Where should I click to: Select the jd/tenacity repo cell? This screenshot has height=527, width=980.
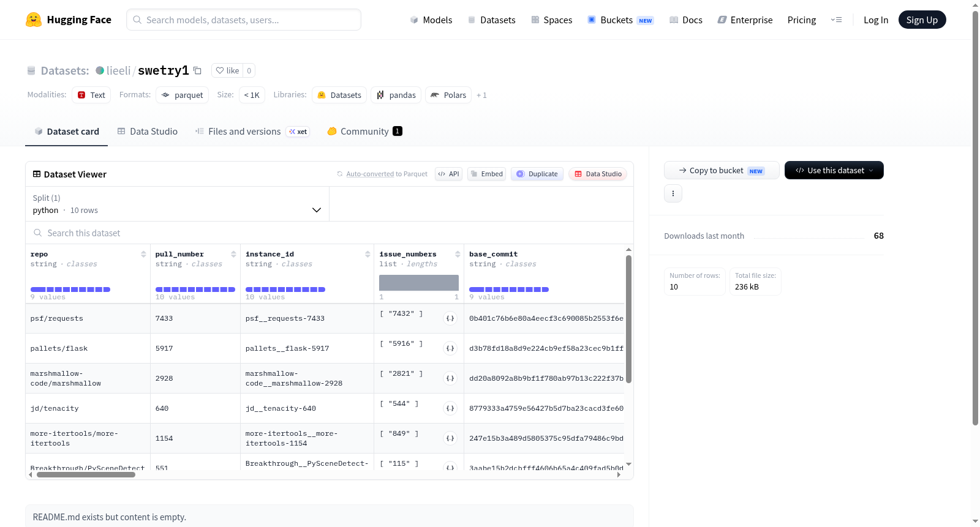click(x=88, y=408)
